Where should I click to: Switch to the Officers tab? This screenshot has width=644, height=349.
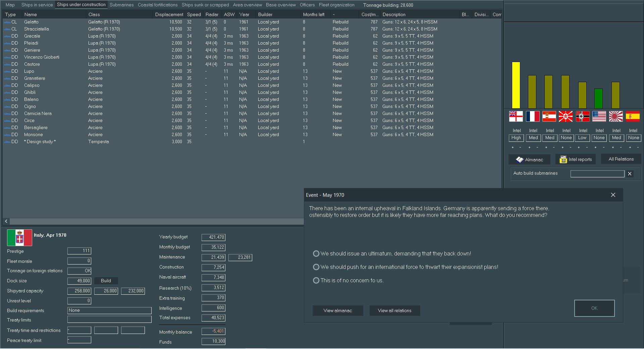pyautogui.click(x=307, y=5)
